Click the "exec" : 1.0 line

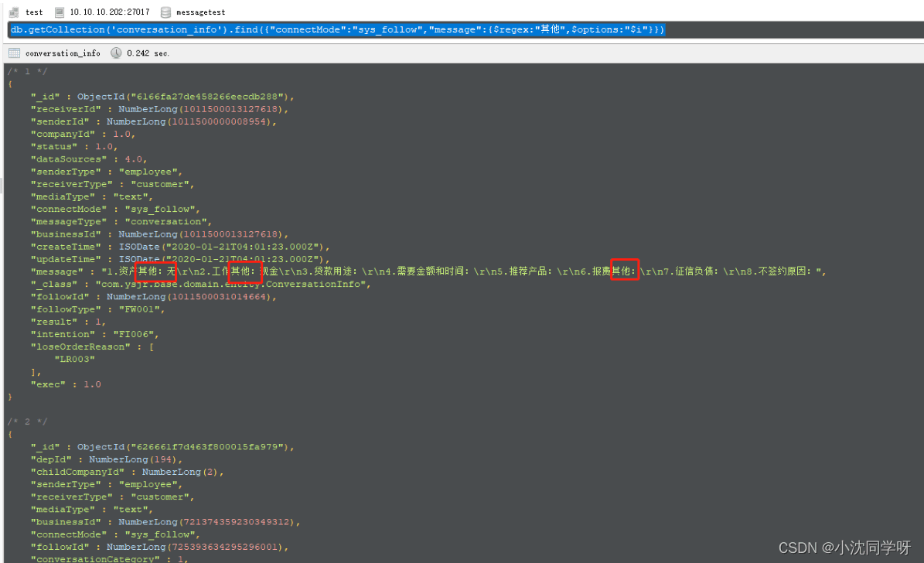pos(66,384)
